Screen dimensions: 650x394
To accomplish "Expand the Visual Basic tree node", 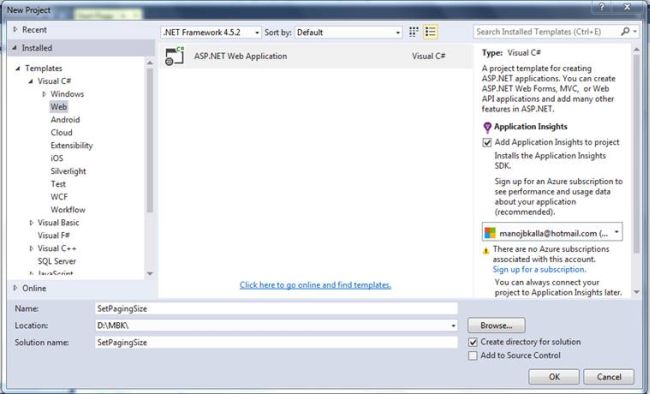I will [x=31, y=223].
